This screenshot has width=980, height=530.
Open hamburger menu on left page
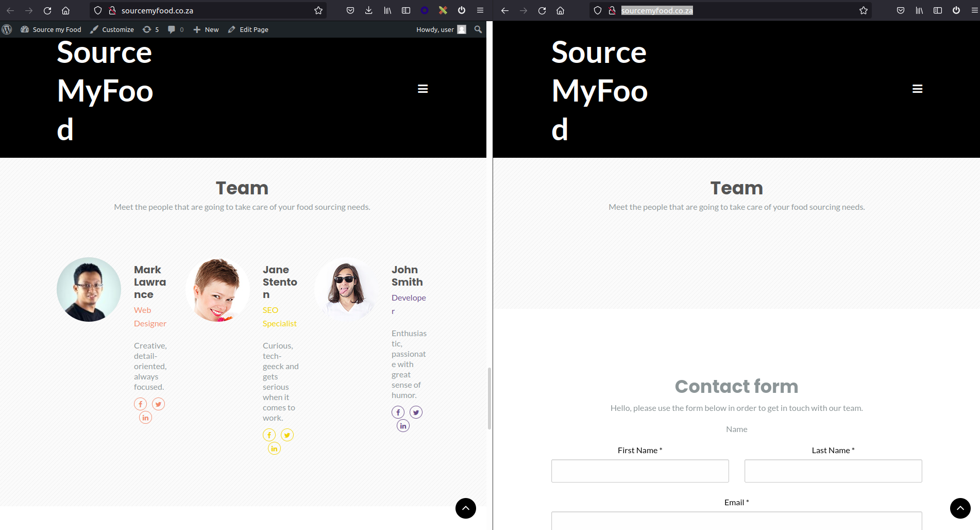click(x=423, y=89)
